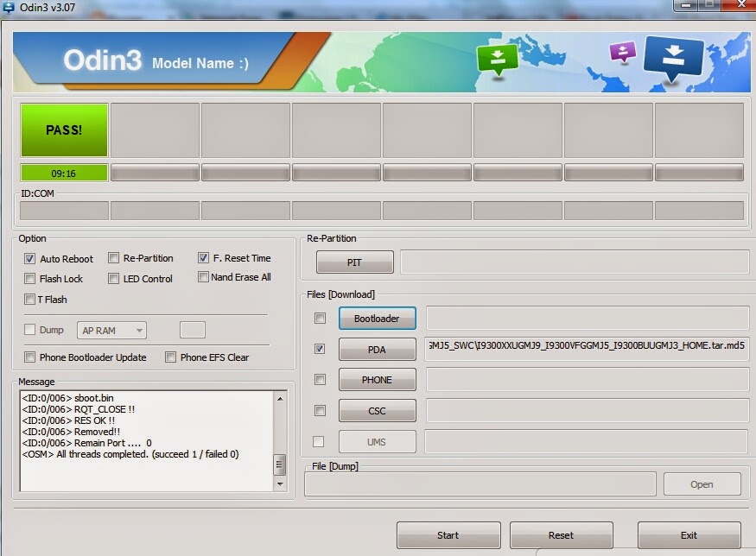Click the Bootloader file path field

click(x=588, y=319)
